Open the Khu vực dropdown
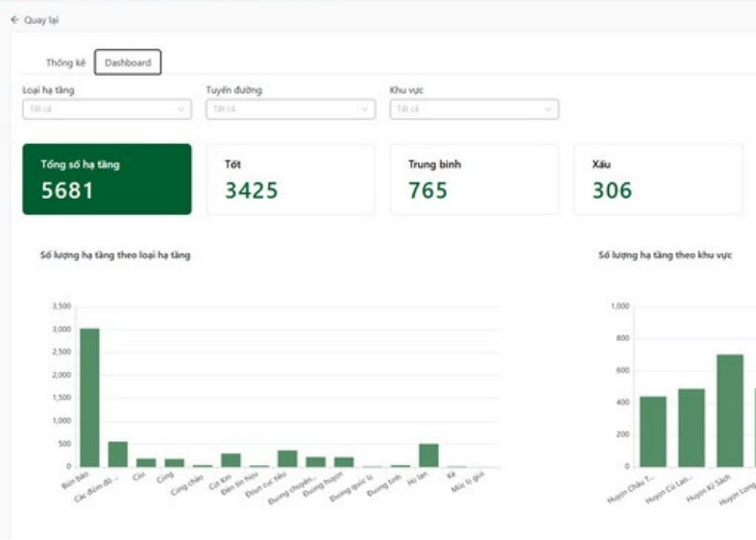 click(474, 110)
